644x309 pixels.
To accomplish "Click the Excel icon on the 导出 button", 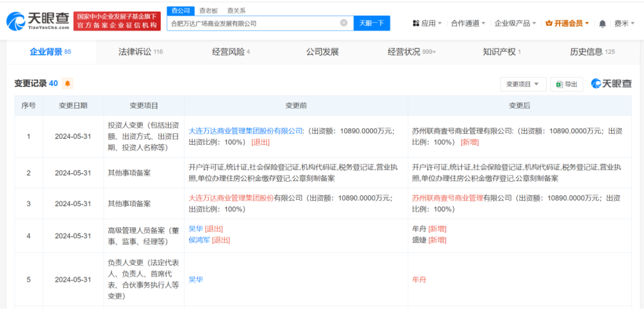I will coord(559,84).
